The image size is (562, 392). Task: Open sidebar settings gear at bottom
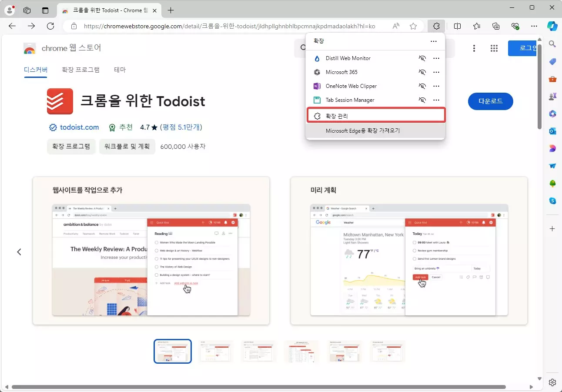[x=552, y=382]
